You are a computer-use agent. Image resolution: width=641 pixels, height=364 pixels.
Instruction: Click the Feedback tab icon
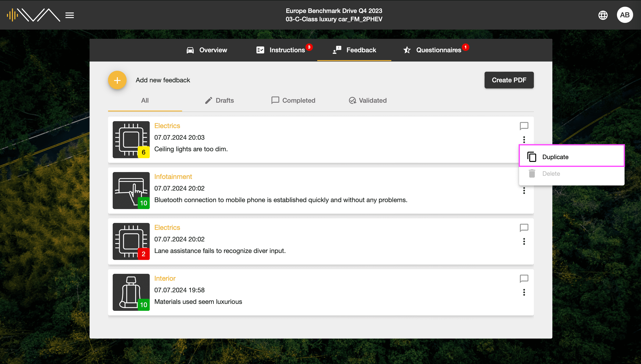[x=336, y=50]
